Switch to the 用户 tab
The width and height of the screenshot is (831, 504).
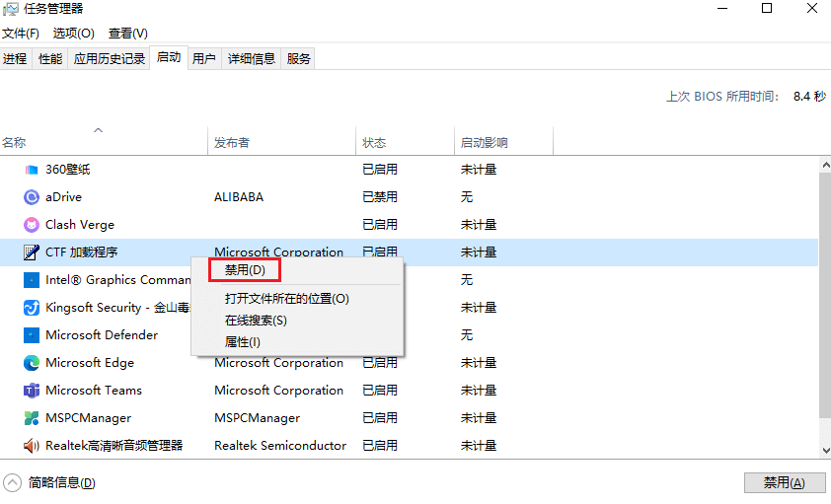(204, 59)
